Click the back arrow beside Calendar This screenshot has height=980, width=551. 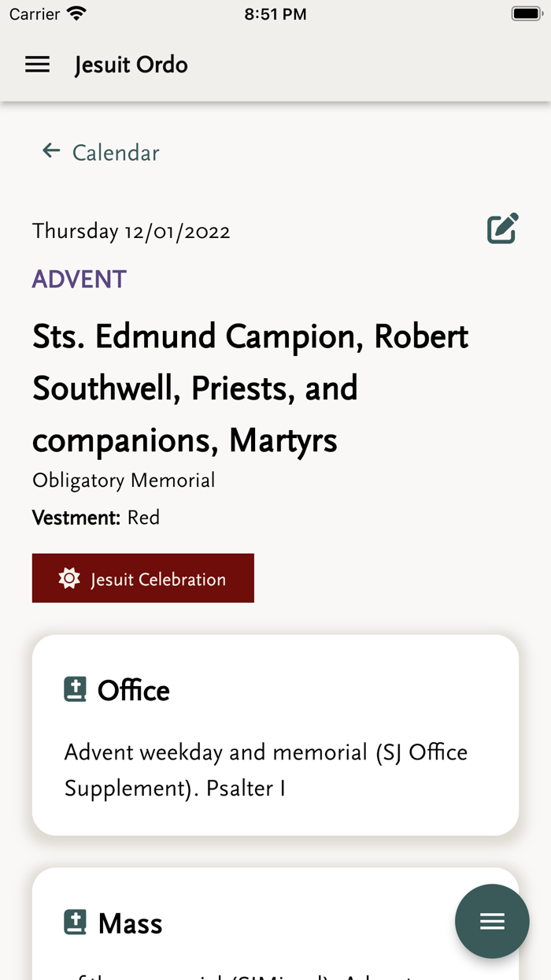click(x=50, y=150)
